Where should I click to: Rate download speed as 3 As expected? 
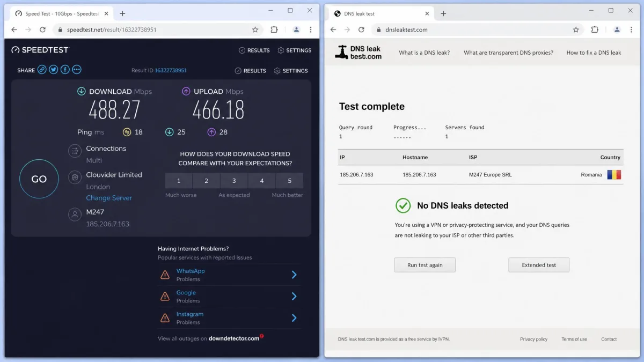pos(234,181)
